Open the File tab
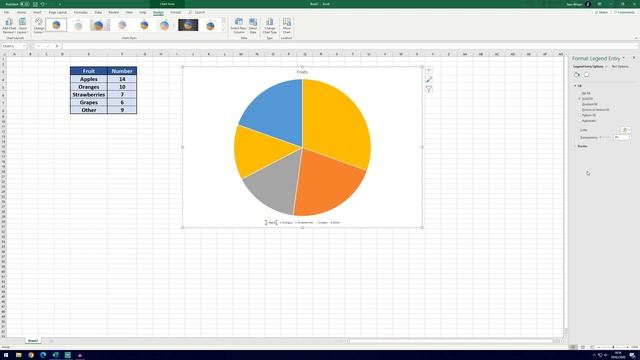640x360 pixels. pos(7,13)
